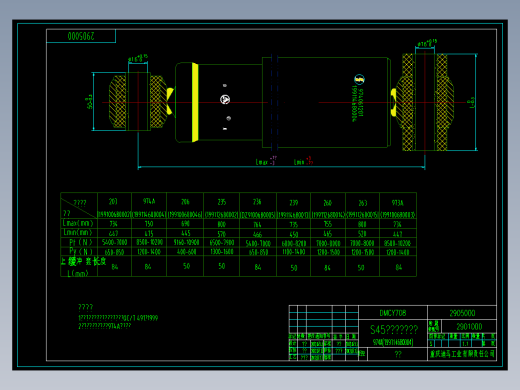Select the 974A column header in the table
Viewport: 520px width, 390px height.
[x=149, y=201]
